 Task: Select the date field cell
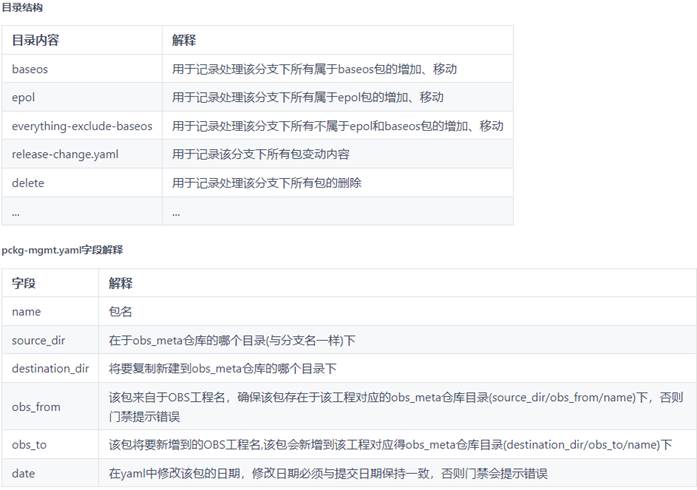[24, 473]
